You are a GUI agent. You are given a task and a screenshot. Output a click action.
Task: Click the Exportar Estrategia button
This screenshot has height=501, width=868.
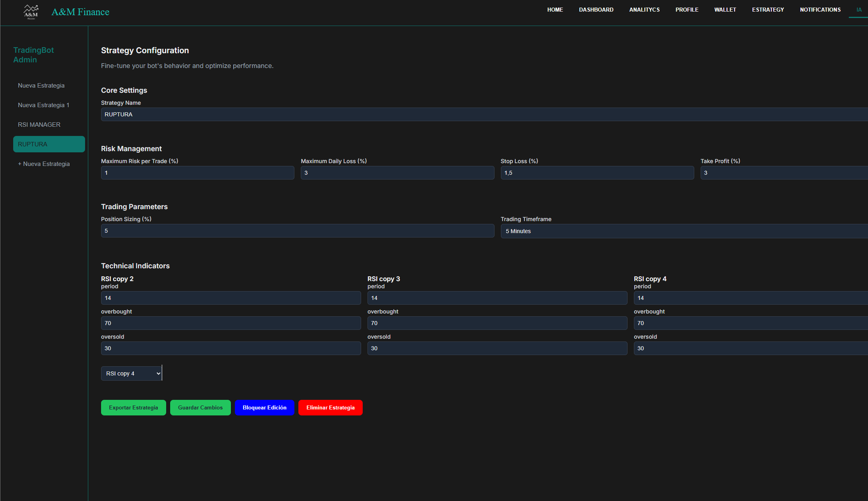click(133, 407)
